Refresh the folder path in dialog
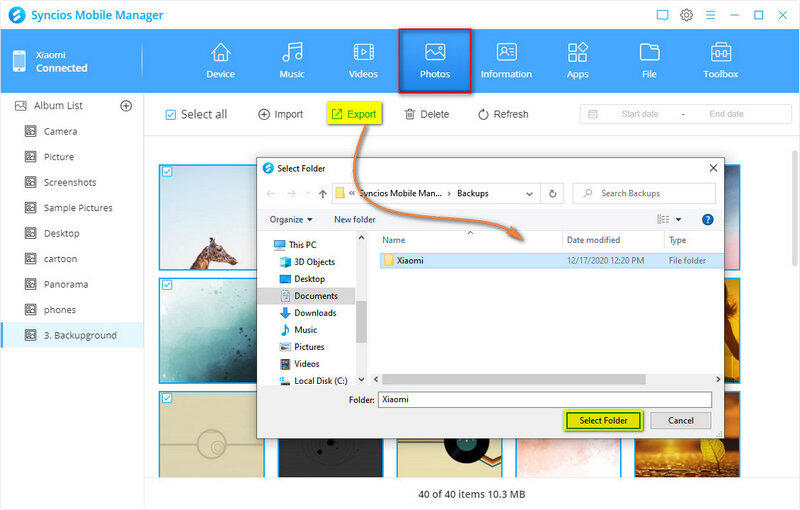The height and width of the screenshot is (510, 800). pos(553,193)
